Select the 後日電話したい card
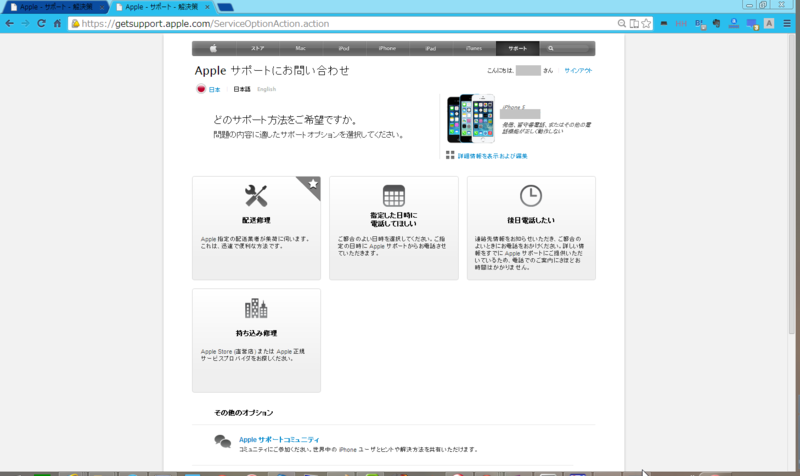Viewport: 800px width, 476px height. pos(531,228)
